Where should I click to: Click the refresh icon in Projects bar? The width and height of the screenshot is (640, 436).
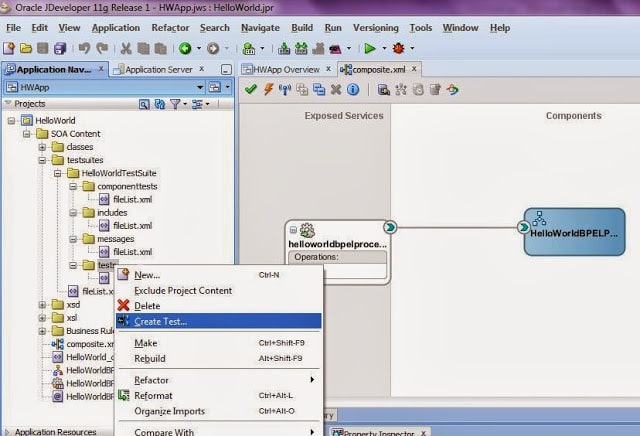pyautogui.click(x=160, y=104)
